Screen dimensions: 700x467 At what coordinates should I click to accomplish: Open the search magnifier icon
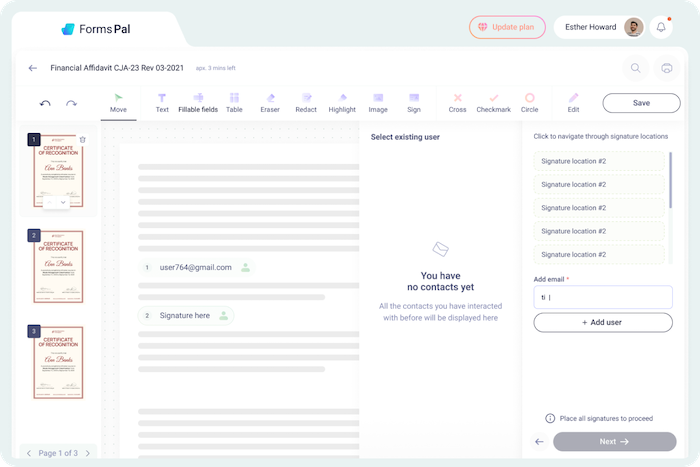coord(635,68)
